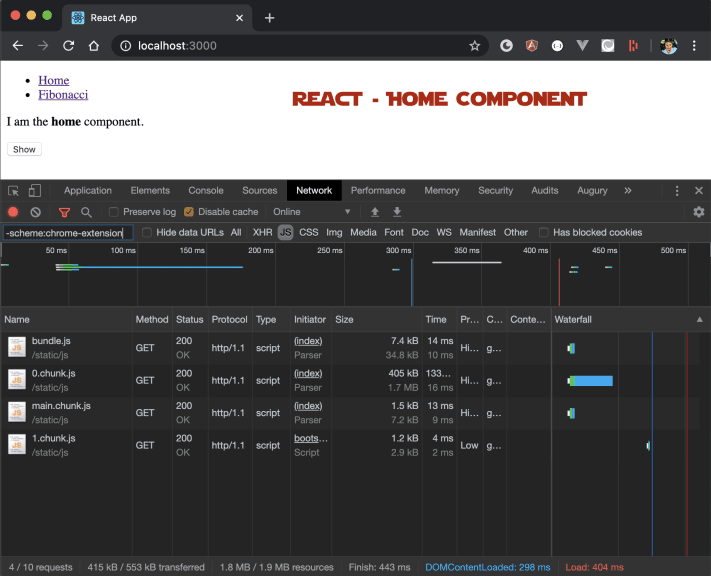Open a new browser tab
Screen dimensions: 711x576
pyautogui.click(x=269, y=18)
